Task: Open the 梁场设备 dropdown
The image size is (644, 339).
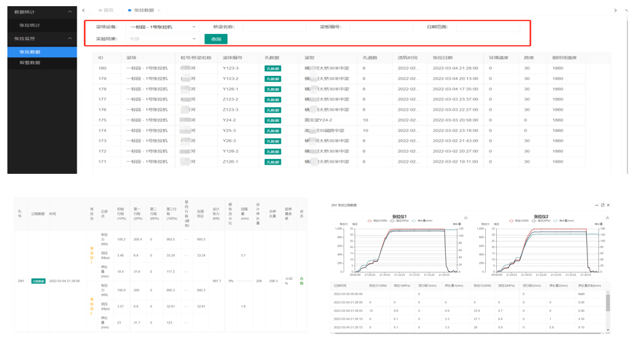Action: pyautogui.click(x=163, y=27)
